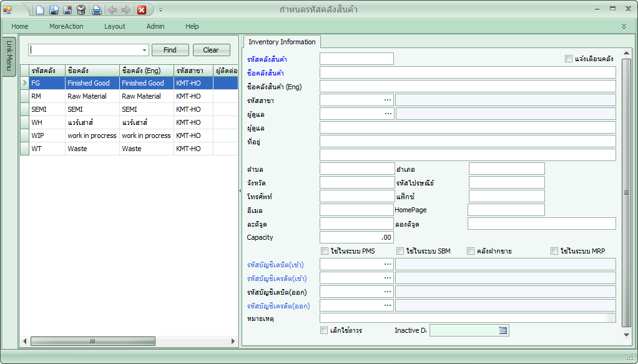This screenshot has height=364, width=638.
Task: Click the Save-and-close disk icon with red X
Action: [67, 10]
